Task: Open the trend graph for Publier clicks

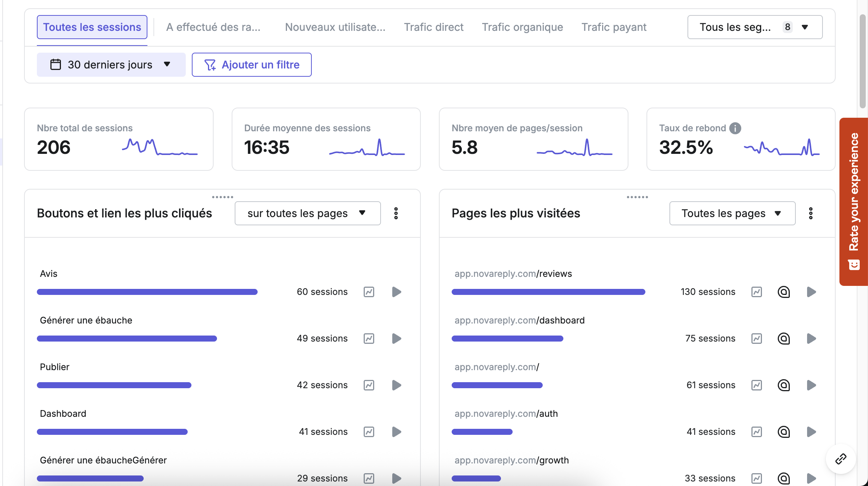Action: tap(369, 385)
